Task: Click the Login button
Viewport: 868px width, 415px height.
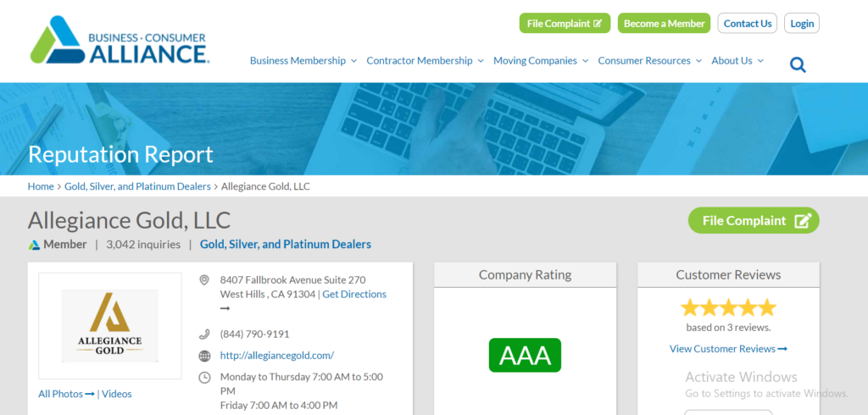Action: tap(802, 23)
